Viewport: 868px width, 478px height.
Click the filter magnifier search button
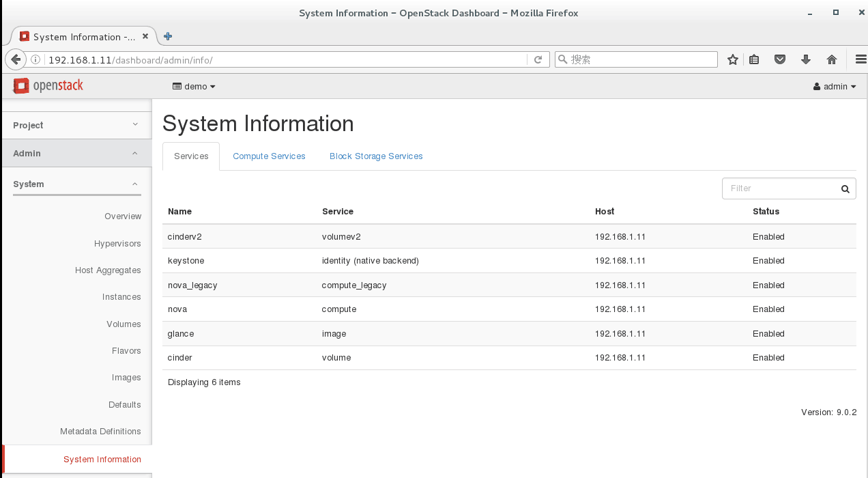pyautogui.click(x=845, y=189)
